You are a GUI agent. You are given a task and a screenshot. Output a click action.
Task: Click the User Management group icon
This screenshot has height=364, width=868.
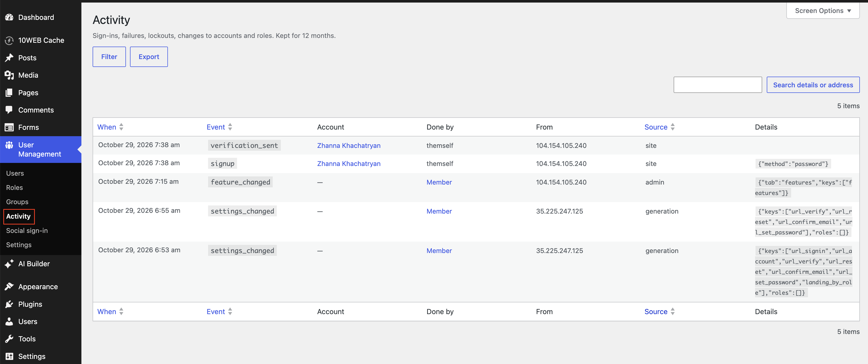[9, 145]
